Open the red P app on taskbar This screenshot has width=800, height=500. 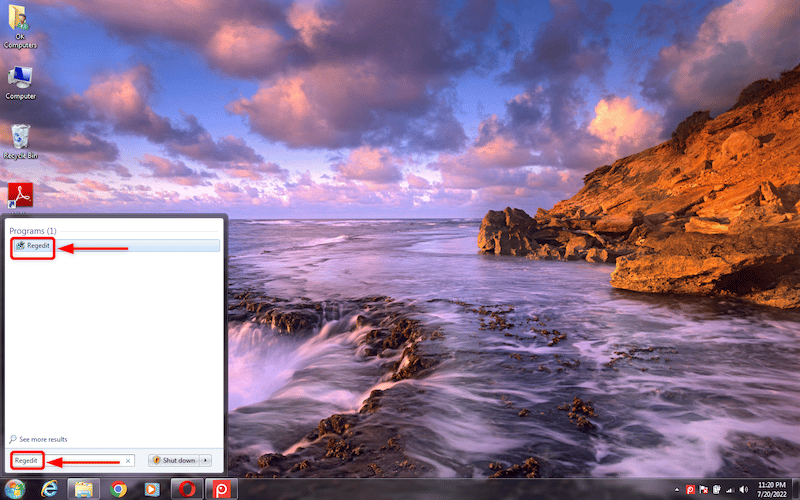click(220, 489)
